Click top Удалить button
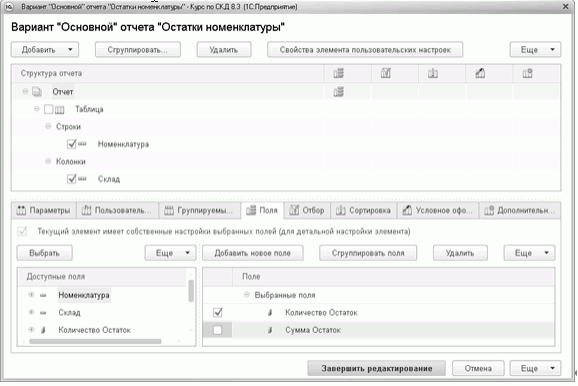The width and height of the screenshot is (578, 386). (224, 50)
